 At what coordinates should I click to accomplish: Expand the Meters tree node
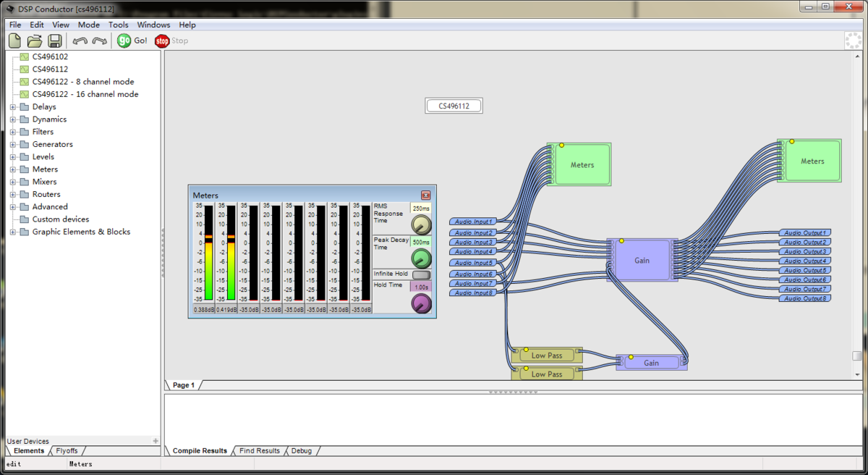pyautogui.click(x=12, y=169)
